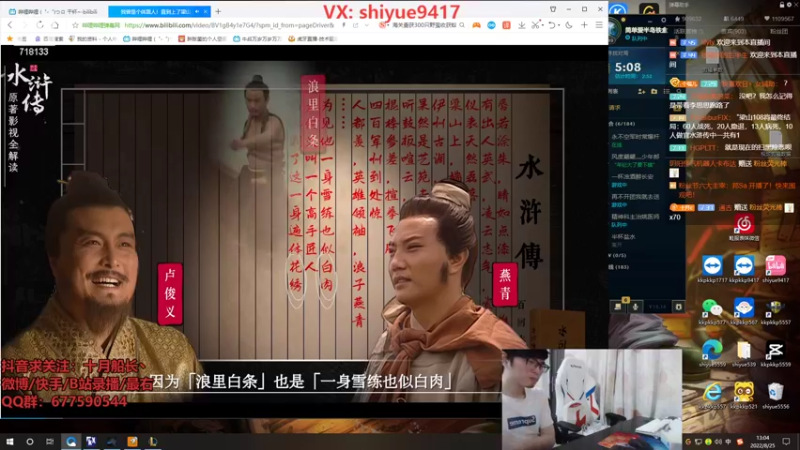The height and width of the screenshot is (450, 800).
Task: Expand the (183) offline friends group
Action: click(618, 267)
